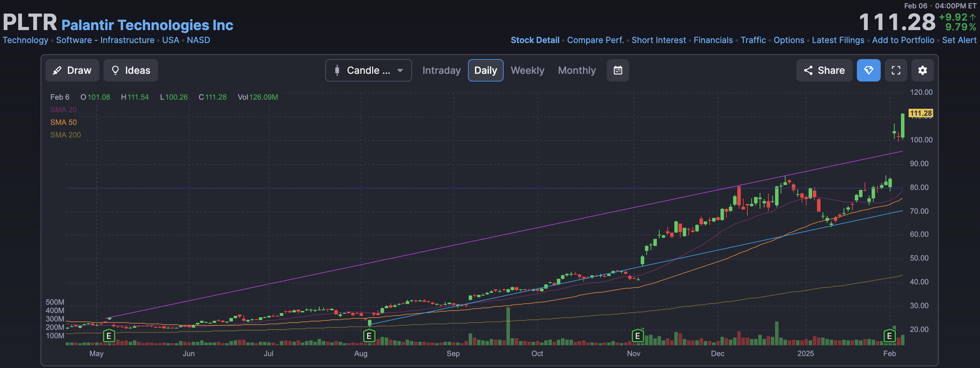
Task: Click the 2025 label on date axis
Action: 805,354
